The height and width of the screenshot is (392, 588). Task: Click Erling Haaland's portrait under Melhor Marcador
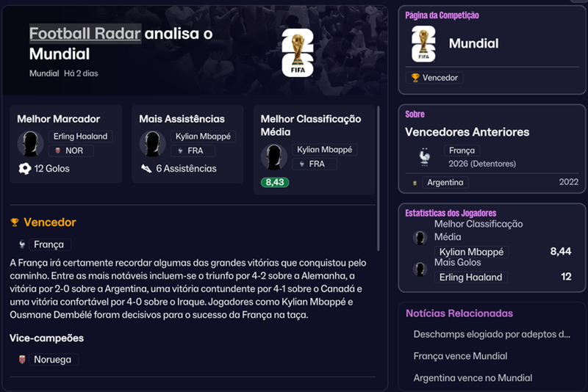(30, 143)
